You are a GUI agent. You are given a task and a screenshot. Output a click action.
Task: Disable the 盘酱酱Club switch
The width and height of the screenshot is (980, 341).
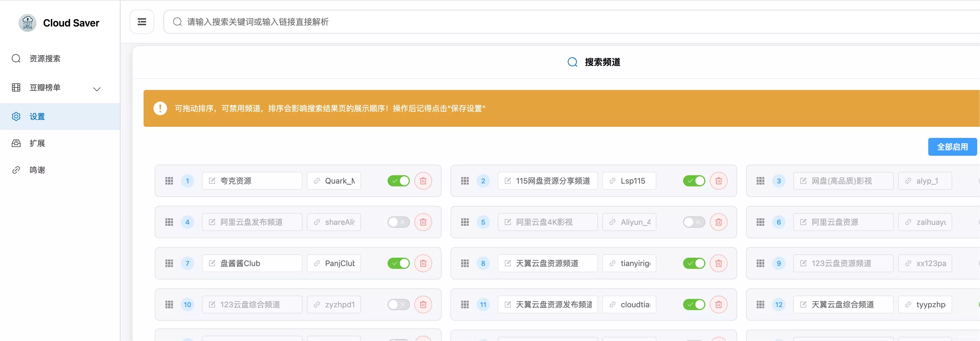[399, 263]
